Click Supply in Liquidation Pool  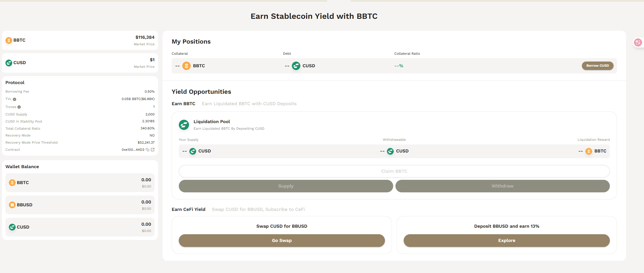click(x=286, y=186)
